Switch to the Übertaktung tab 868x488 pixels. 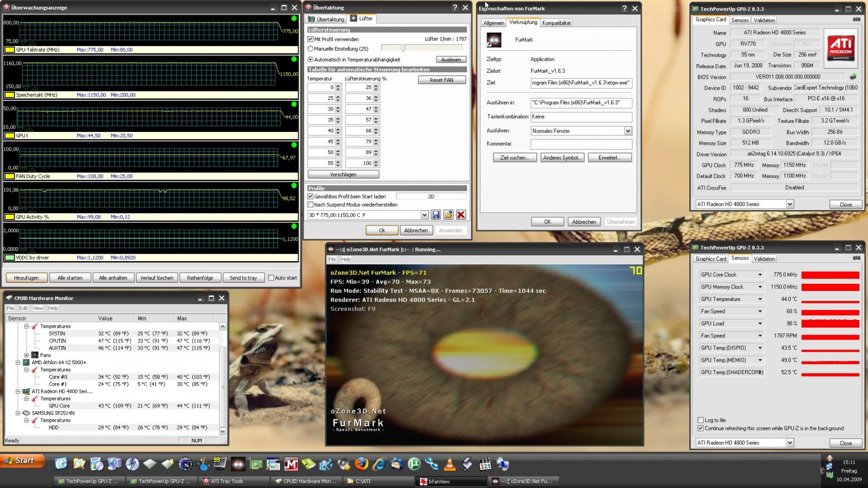pos(326,19)
